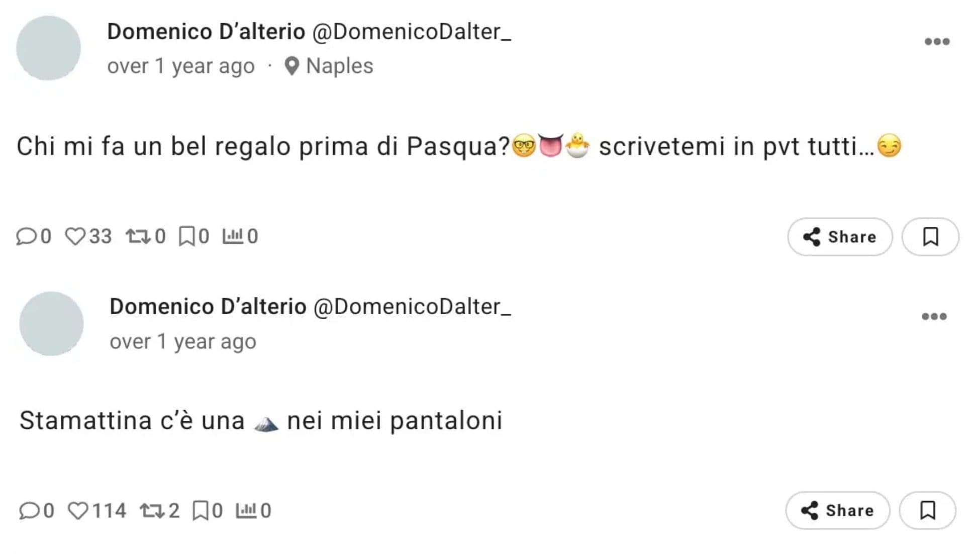The height and width of the screenshot is (554, 980).
Task: Toggle save on the pantaloni post via side bookmark
Action: (x=928, y=510)
